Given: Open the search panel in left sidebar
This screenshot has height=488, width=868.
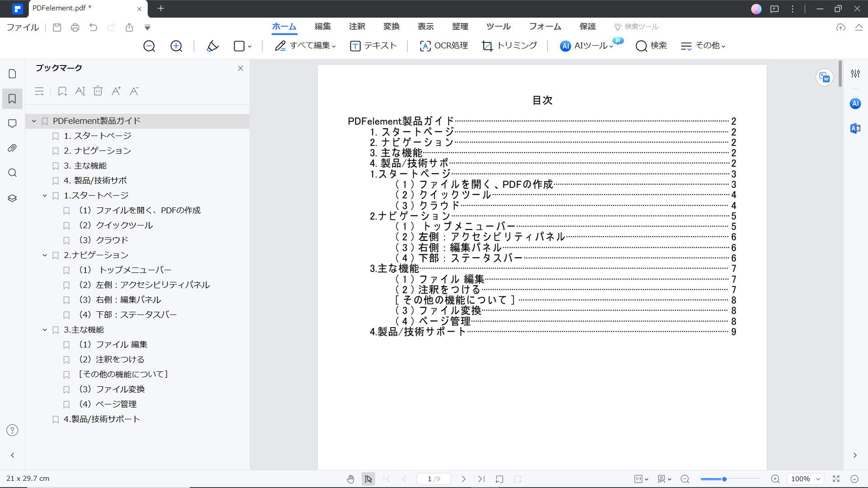Looking at the screenshot, I should point(12,173).
